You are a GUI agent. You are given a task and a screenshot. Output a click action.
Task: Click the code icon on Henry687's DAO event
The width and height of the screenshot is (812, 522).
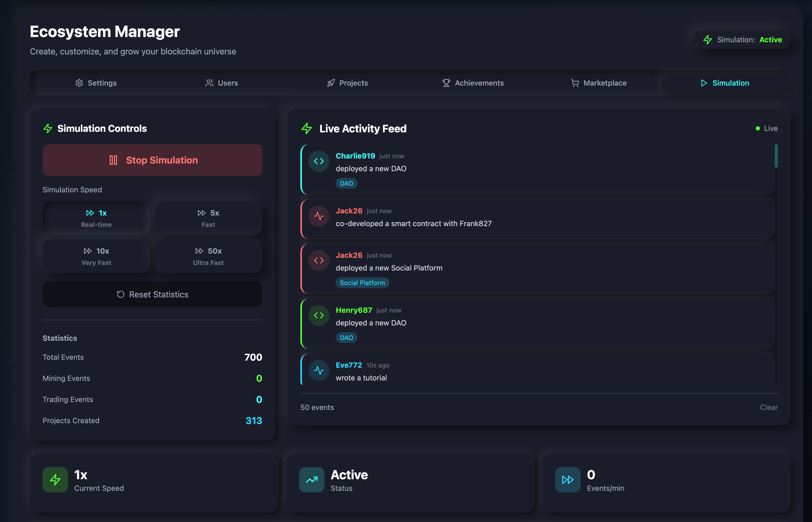coord(319,316)
